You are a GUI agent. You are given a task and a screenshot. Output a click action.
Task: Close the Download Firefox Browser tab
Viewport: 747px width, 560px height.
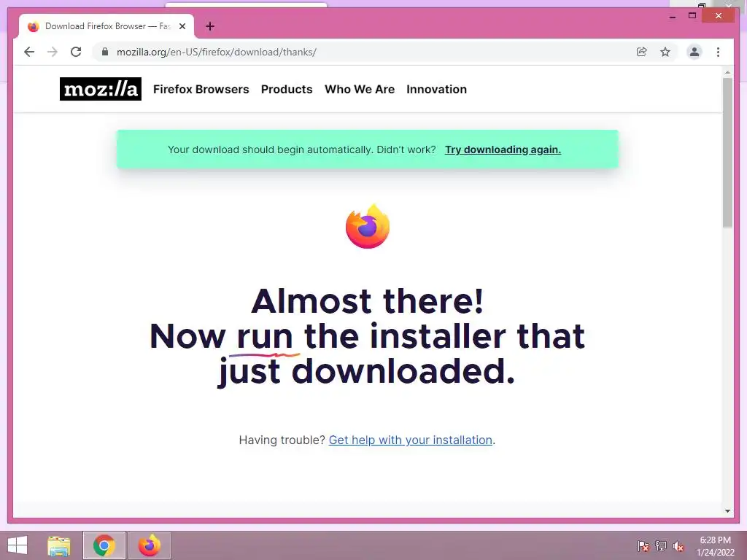coord(182,27)
